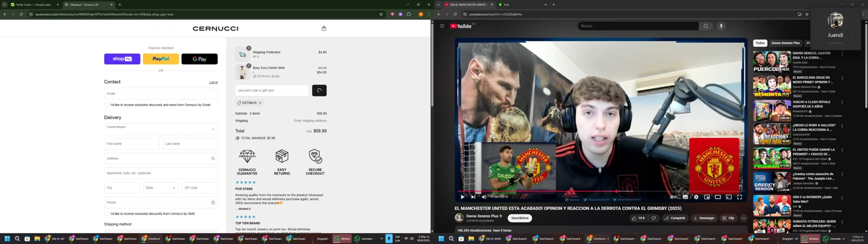Screen dimensions: 868x244
Task: Click the address search magnifier icon
Action: tap(213, 158)
